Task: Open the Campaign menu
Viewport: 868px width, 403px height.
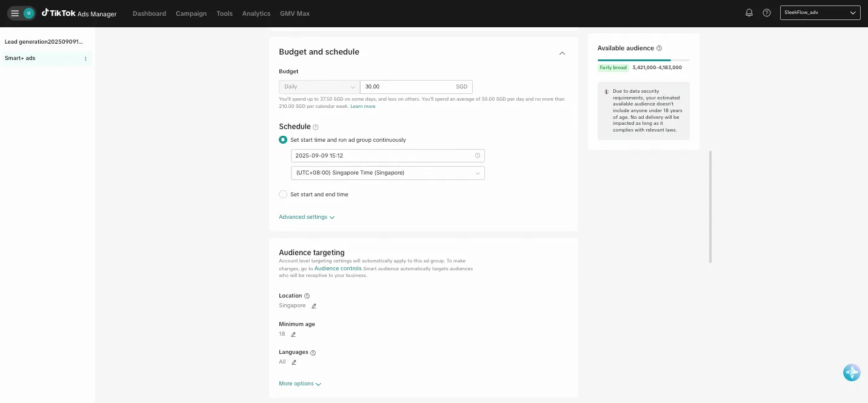Action: click(191, 13)
